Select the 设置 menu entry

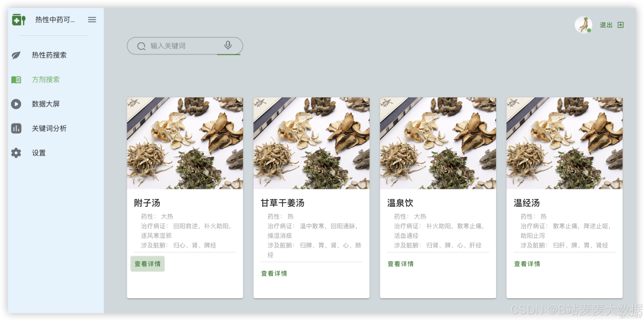(x=38, y=153)
